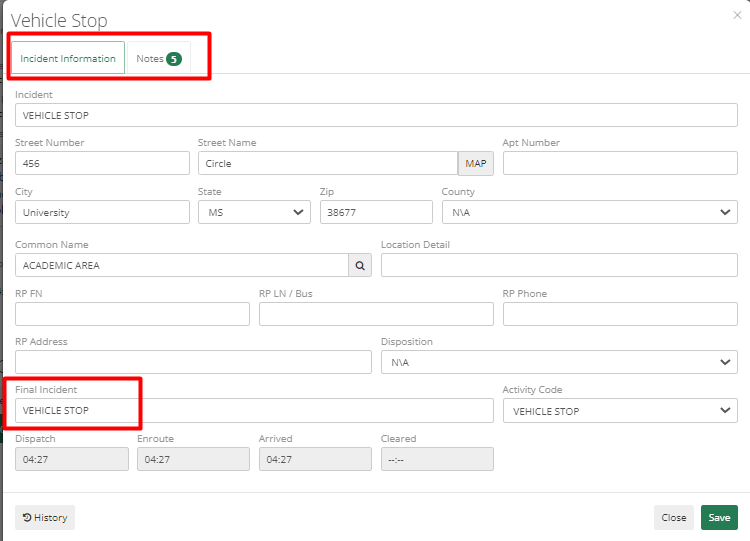The width and height of the screenshot is (750, 541).
Task: Click the Final Incident label
Action: (x=46, y=390)
